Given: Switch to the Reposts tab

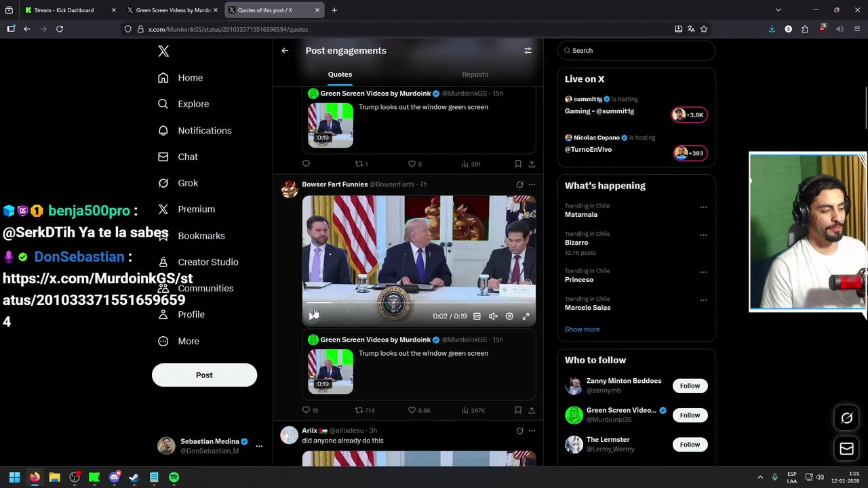Looking at the screenshot, I should pyautogui.click(x=475, y=75).
